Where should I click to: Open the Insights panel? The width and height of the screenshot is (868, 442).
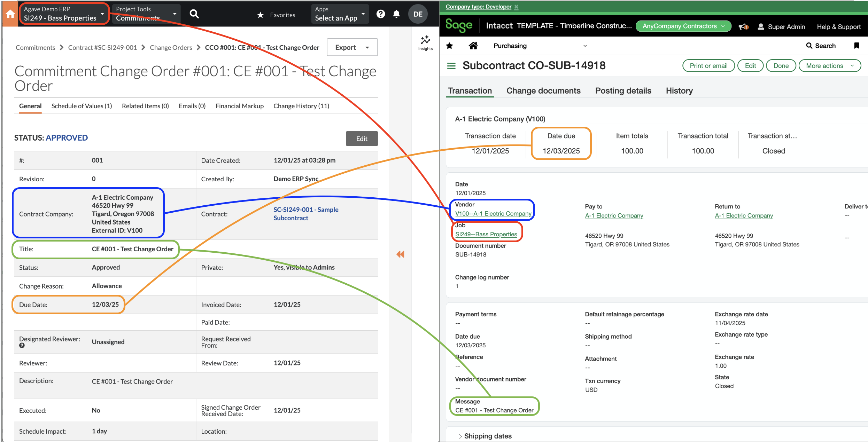pos(425,42)
